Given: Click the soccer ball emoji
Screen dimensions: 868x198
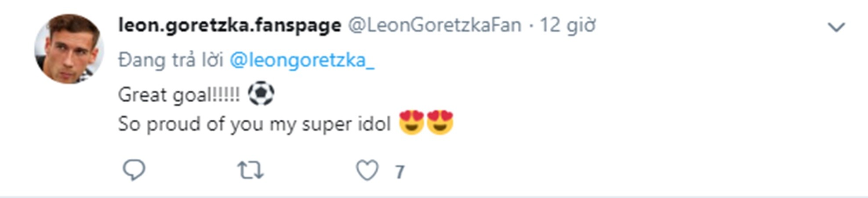Looking at the screenshot, I should tap(261, 93).
